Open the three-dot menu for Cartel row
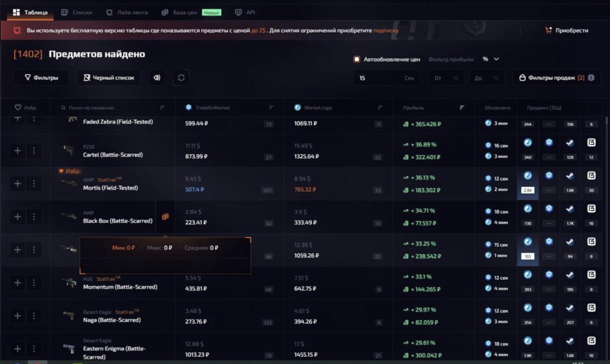 (34, 151)
